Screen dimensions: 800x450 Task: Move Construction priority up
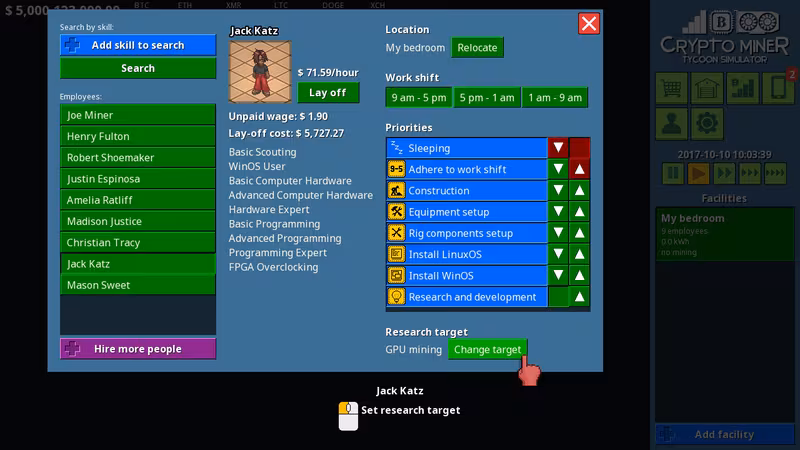point(580,190)
